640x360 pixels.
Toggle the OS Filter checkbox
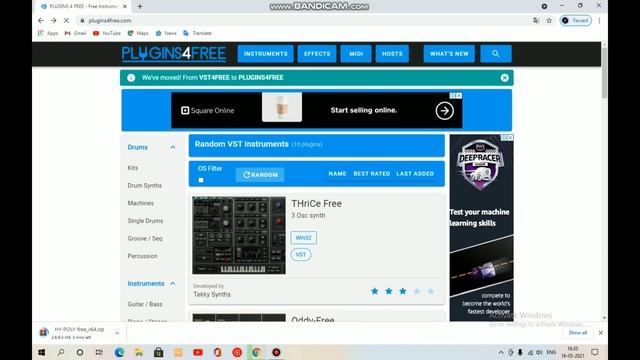[201, 180]
